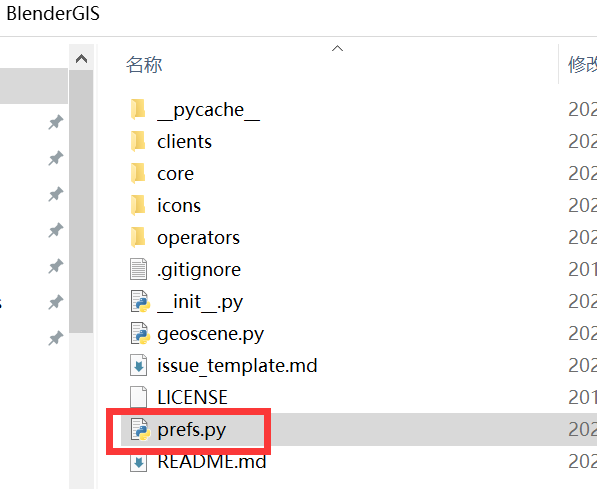The image size is (597, 489).
Task: Sort files by the 名称 column header
Action: (144, 64)
